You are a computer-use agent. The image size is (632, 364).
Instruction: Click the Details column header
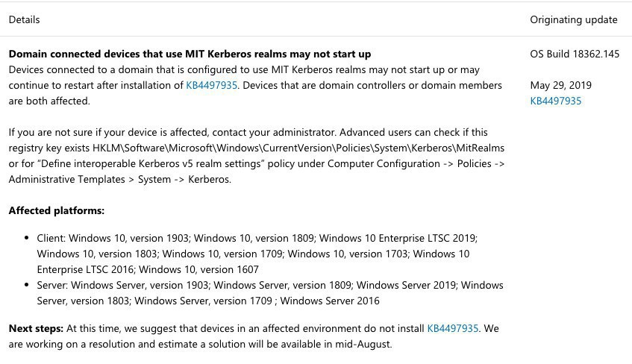pos(25,19)
